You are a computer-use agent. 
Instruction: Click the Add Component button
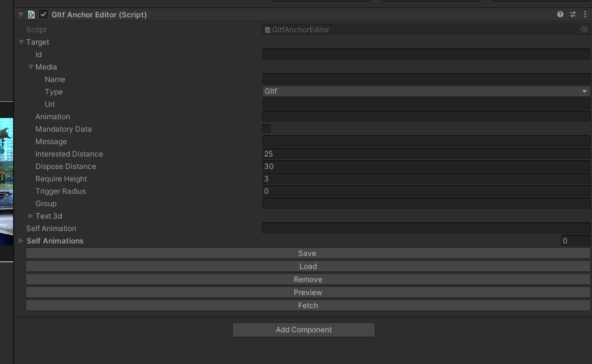tap(303, 330)
